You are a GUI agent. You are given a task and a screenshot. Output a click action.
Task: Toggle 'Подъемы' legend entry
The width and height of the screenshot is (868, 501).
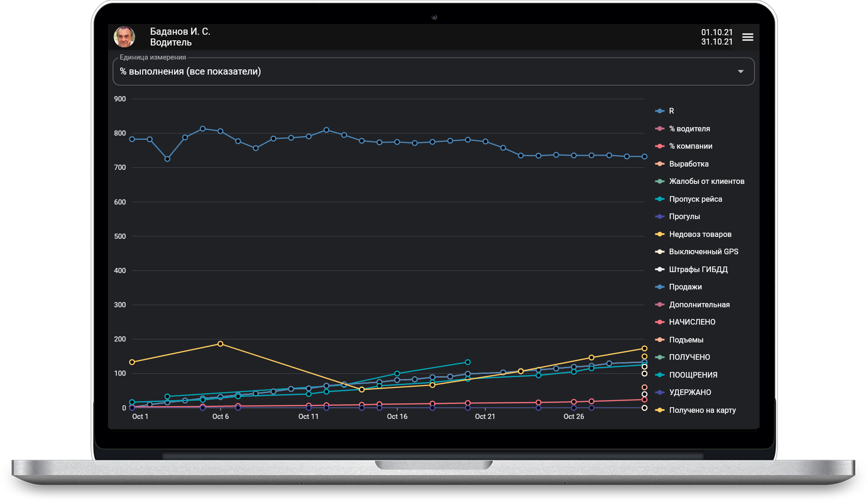[x=679, y=340]
